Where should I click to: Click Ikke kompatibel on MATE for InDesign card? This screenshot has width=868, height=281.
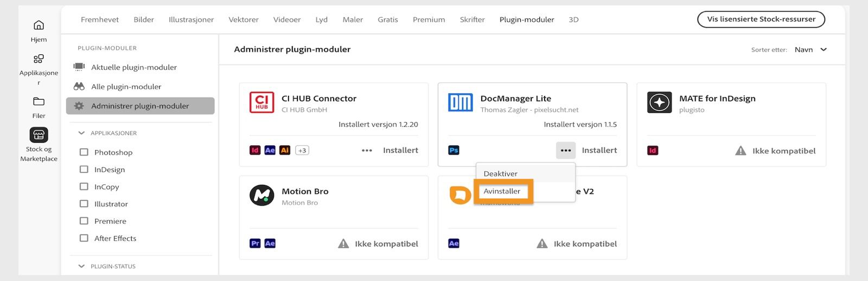pyautogui.click(x=784, y=151)
